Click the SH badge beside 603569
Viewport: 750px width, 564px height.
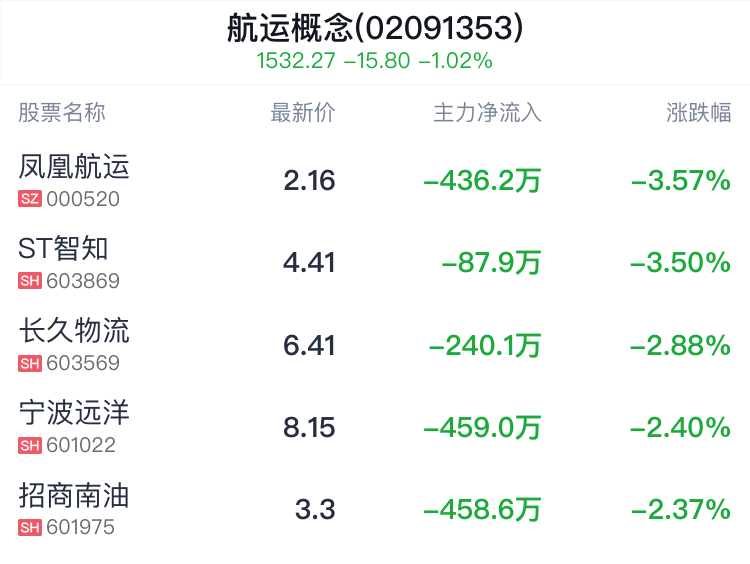tap(30, 363)
